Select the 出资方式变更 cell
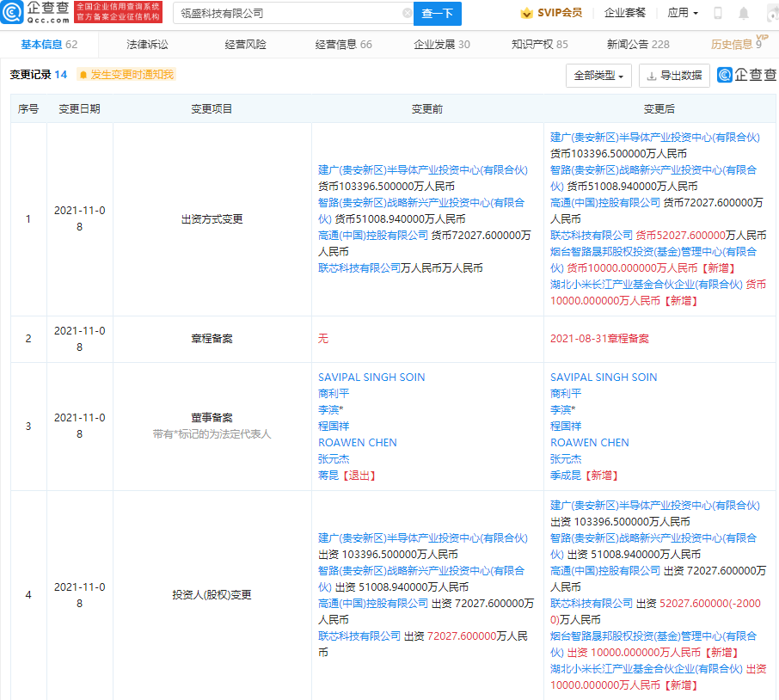This screenshot has width=779, height=700. pos(212,219)
